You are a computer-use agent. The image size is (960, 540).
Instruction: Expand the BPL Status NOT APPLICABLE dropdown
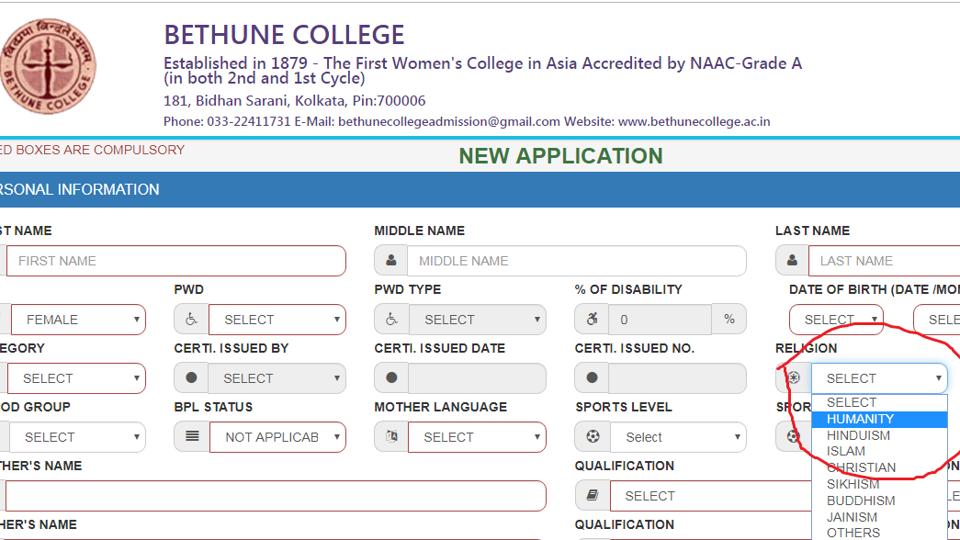277,437
